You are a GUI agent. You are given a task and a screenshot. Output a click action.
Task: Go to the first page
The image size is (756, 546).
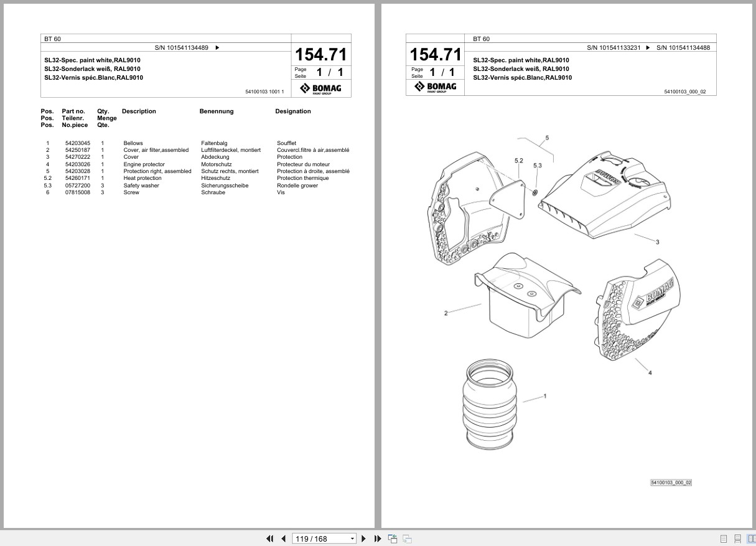(270, 539)
